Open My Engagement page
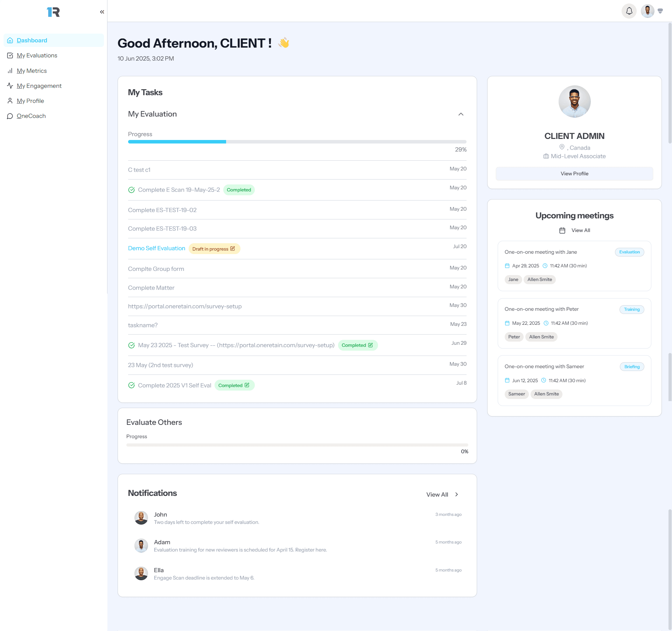 tap(39, 86)
